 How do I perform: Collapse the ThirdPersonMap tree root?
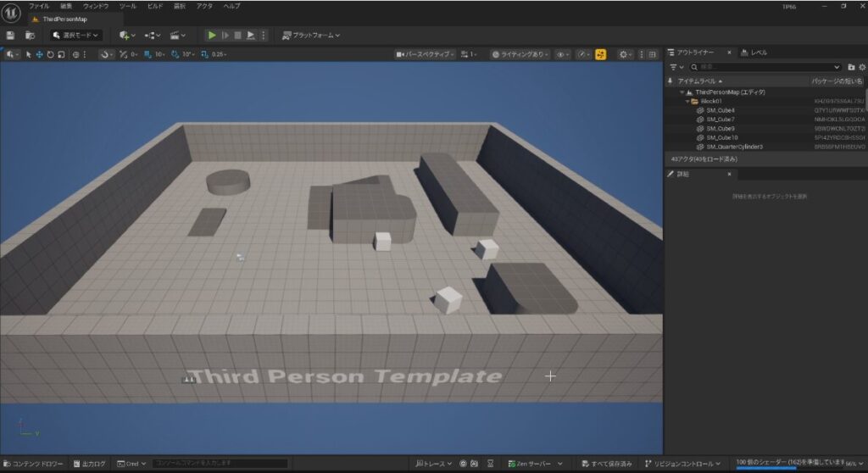click(x=682, y=92)
